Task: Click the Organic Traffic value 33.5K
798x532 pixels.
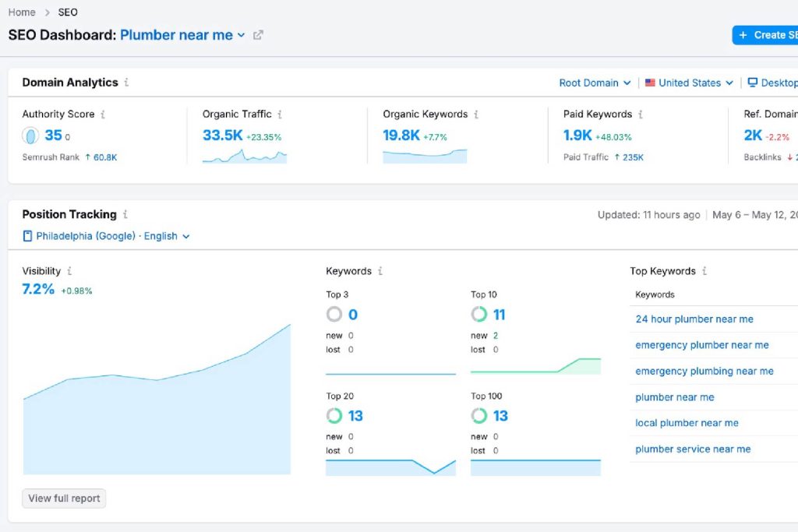Action: (x=223, y=136)
